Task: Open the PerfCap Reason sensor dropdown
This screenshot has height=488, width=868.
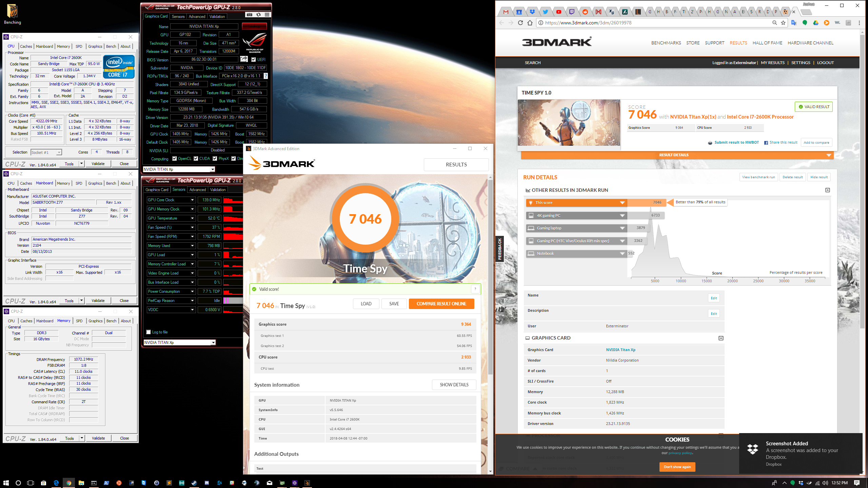Action: pos(192,301)
